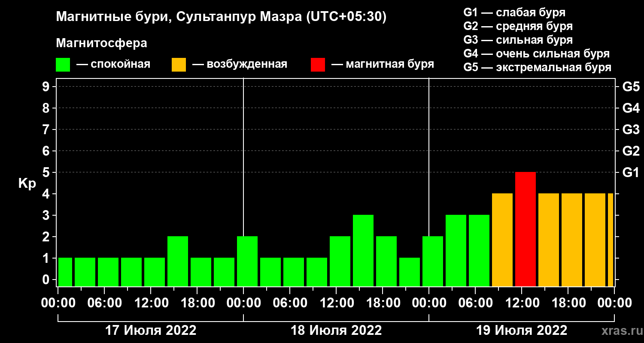644x343 pixels.
Task: Click the right-axis storm level label "G5"
Action: click(x=631, y=87)
